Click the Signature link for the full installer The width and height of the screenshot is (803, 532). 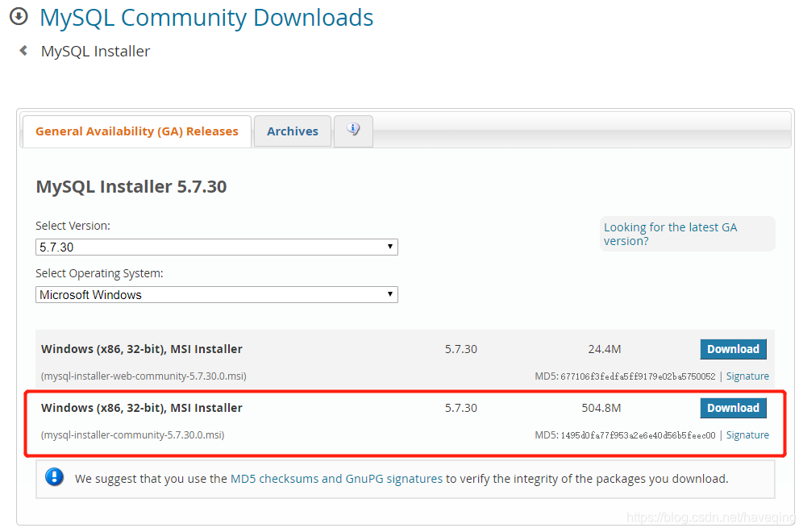coord(747,434)
